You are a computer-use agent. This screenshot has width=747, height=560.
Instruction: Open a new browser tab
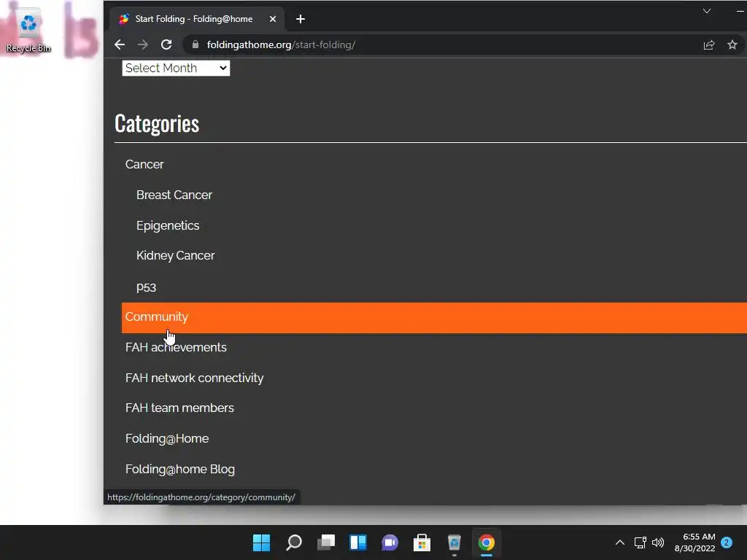pos(300,19)
